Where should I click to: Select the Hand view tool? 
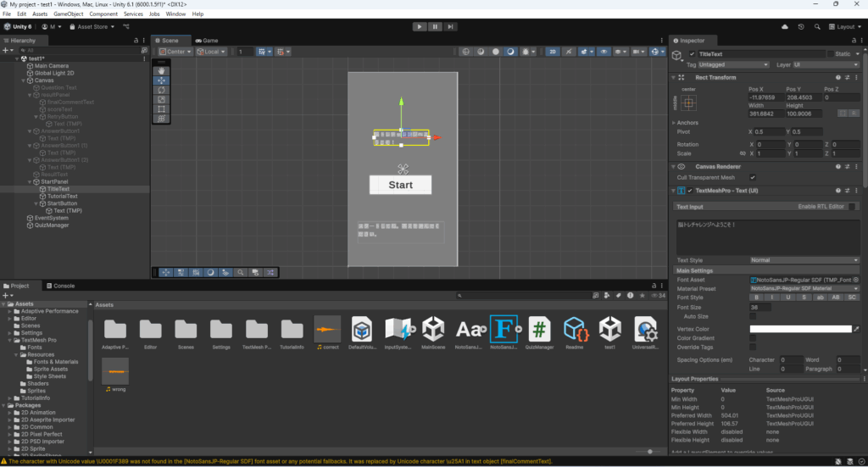162,71
